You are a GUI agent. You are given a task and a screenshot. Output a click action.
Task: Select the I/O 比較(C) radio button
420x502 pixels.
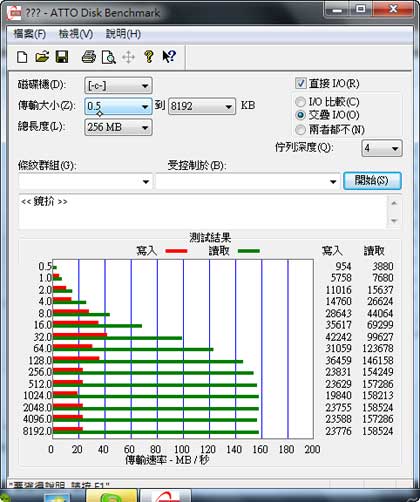(x=300, y=101)
